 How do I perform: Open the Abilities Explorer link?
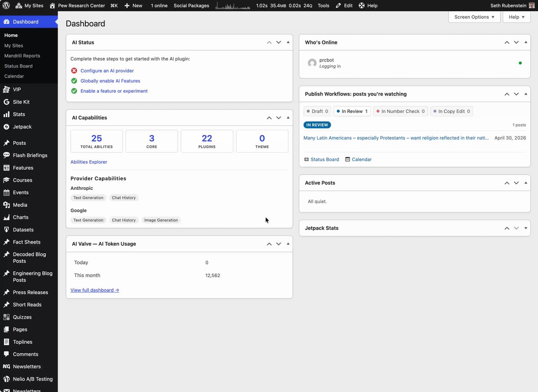point(89,162)
